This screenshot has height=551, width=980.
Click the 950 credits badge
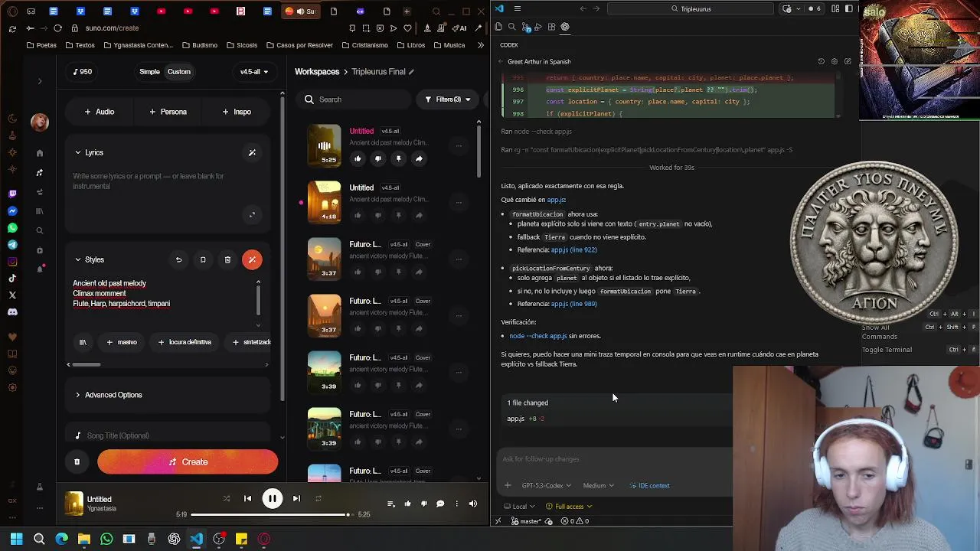tap(83, 72)
